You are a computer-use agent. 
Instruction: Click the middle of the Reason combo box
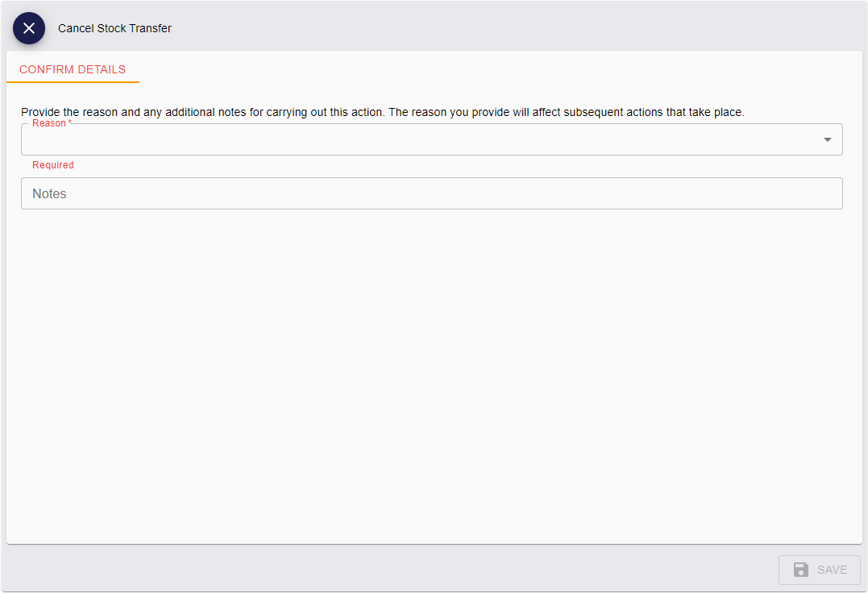pyautogui.click(x=431, y=140)
